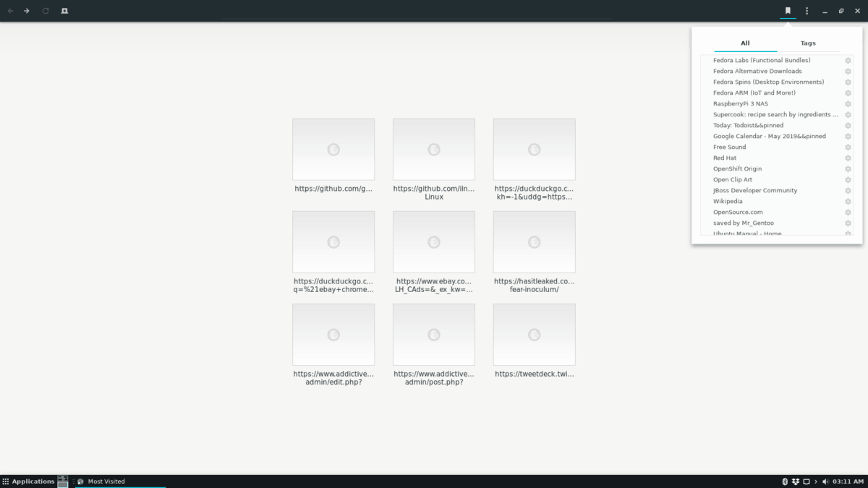Click gear icon for Fedora Labs bookmark
Image resolution: width=868 pixels, height=488 pixels.
848,61
